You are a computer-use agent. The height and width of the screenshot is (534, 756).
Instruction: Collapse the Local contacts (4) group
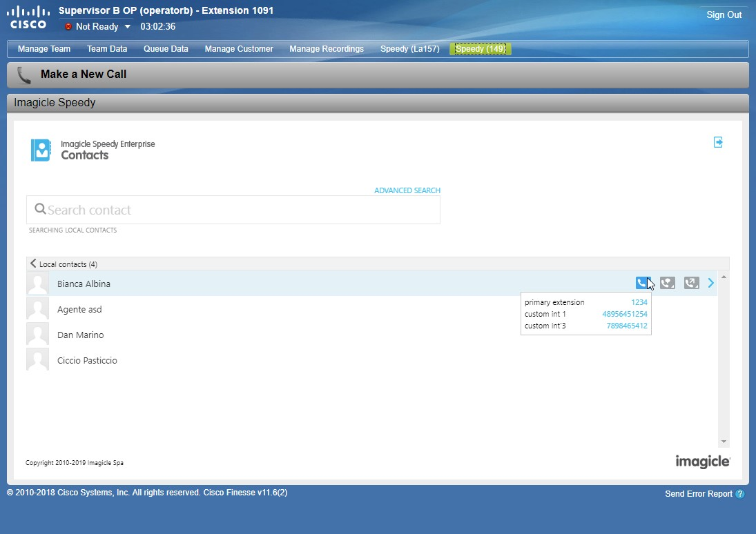coord(33,264)
